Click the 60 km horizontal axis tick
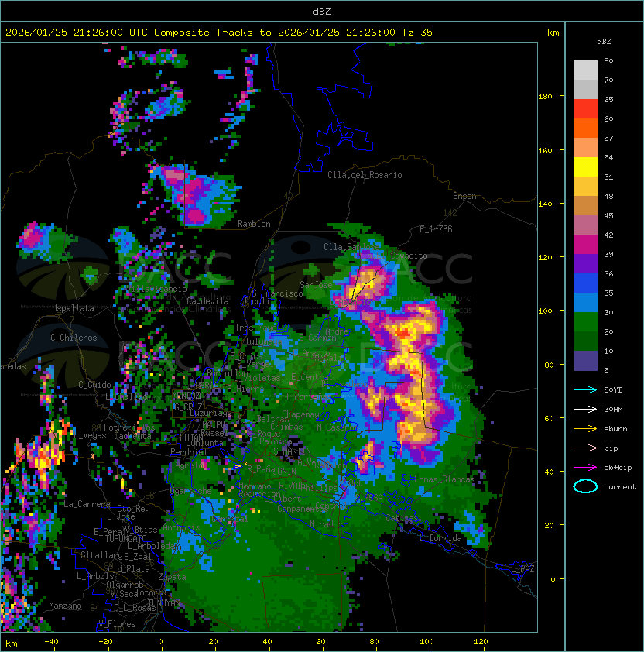 click(x=320, y=642)
